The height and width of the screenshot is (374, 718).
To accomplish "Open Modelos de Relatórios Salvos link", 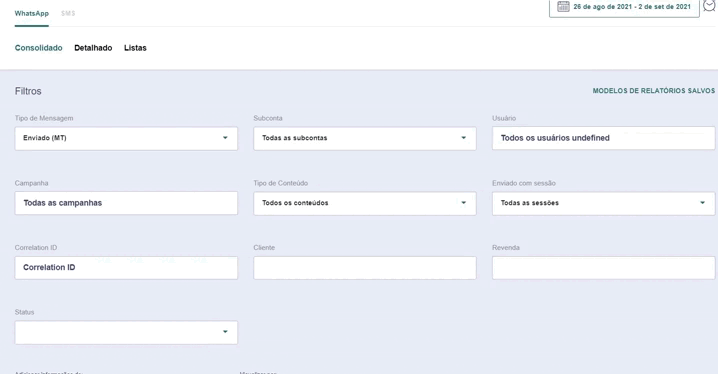I will pyautogui.click(x=653, y=91).
